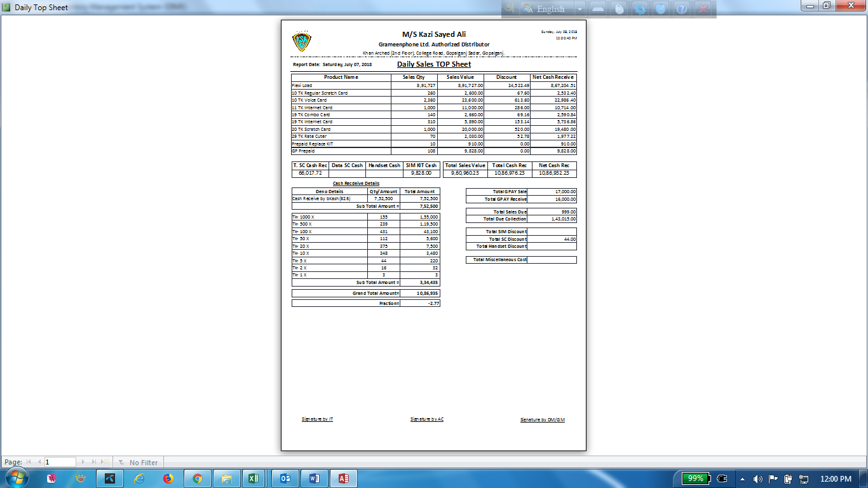The height and width of the screenshot is (488, 868).
Task: Click the new record navigation button
Action: (x=105, y=462)
